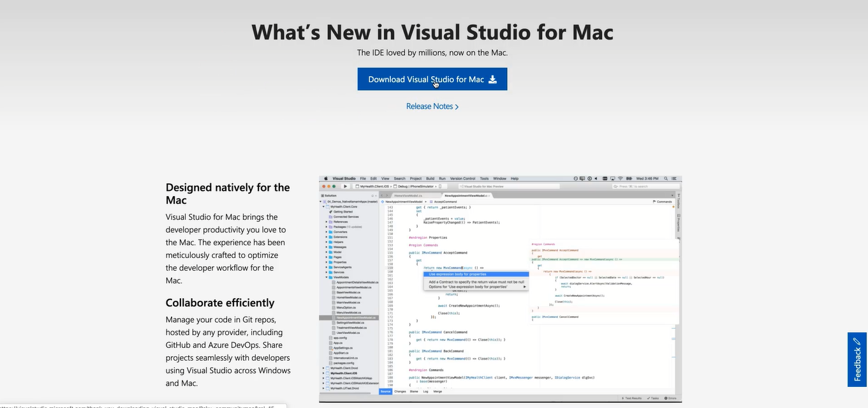Open the Visual Studio menu in the screenshot
Image resolution: width=868 pixels, height=408 pixels.
[x=344, y=179]
